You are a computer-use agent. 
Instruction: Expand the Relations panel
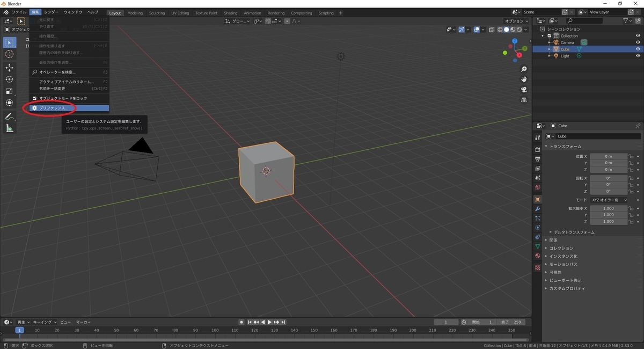(x=553, y=240)
